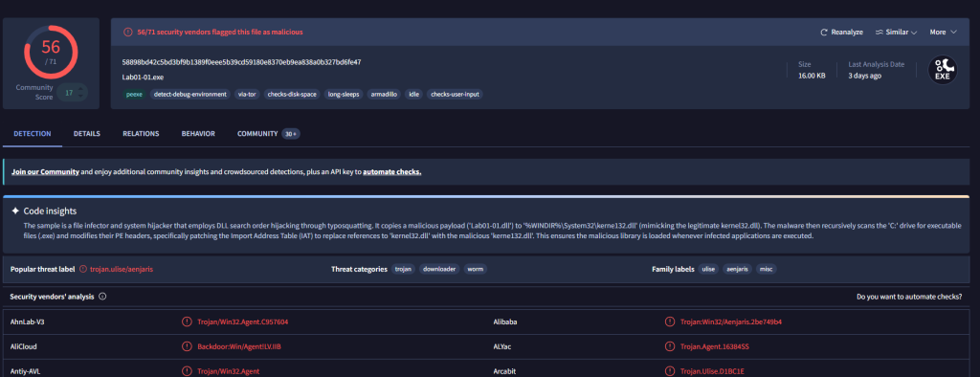The image size is (980, 377).
Task: Select the ulise family label chip
Action: click(x=709, y=269)
